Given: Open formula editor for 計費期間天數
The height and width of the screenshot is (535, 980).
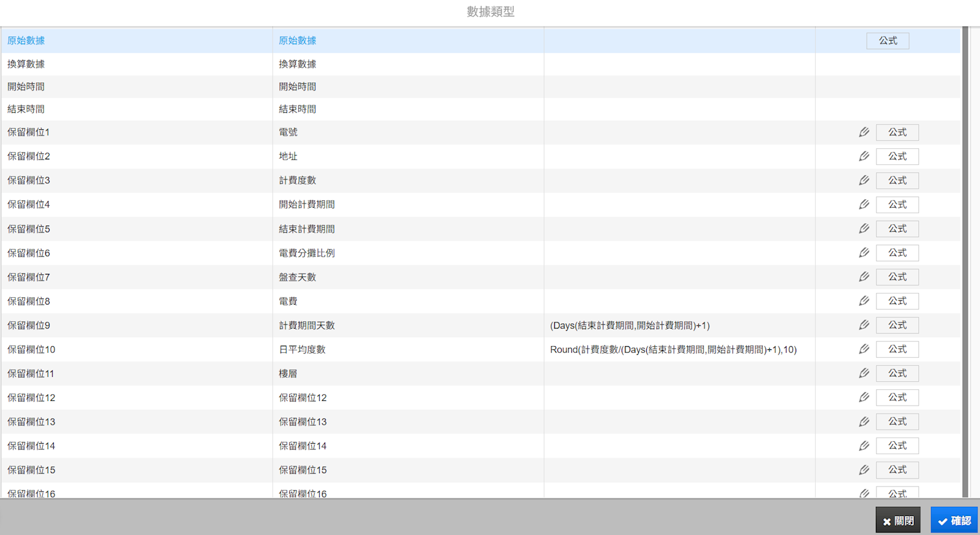Looking at the screenshot, I should [x=897, y=325].
